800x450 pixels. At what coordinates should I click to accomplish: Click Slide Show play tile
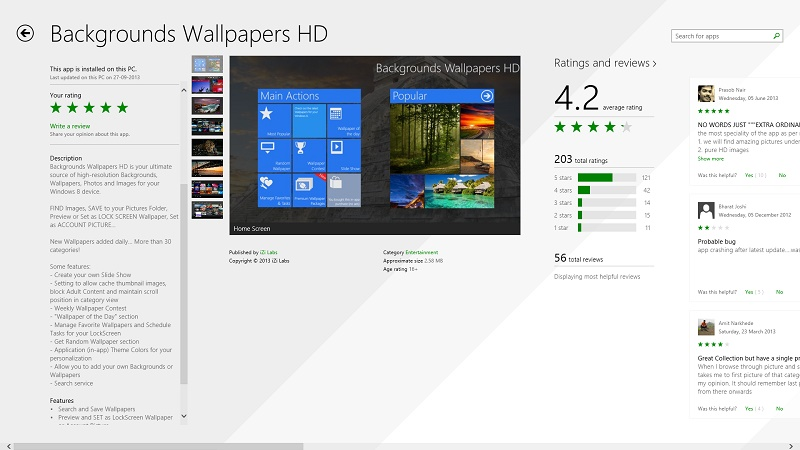point(344,156)
